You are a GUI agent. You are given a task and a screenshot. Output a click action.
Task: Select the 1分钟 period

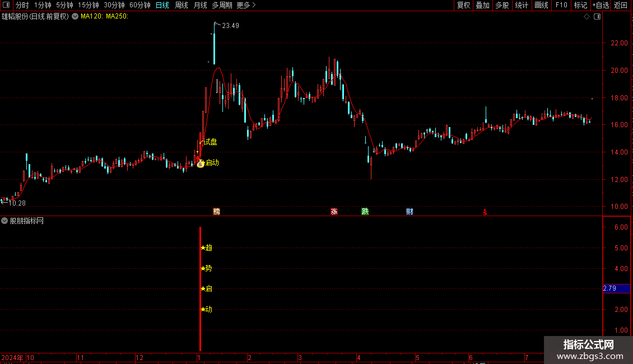click(x=43, y=5)
